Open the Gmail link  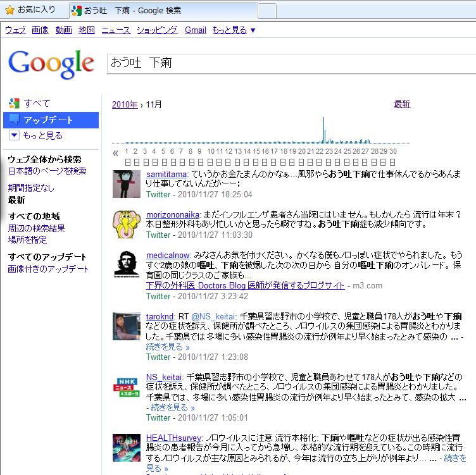pos(196,30)
